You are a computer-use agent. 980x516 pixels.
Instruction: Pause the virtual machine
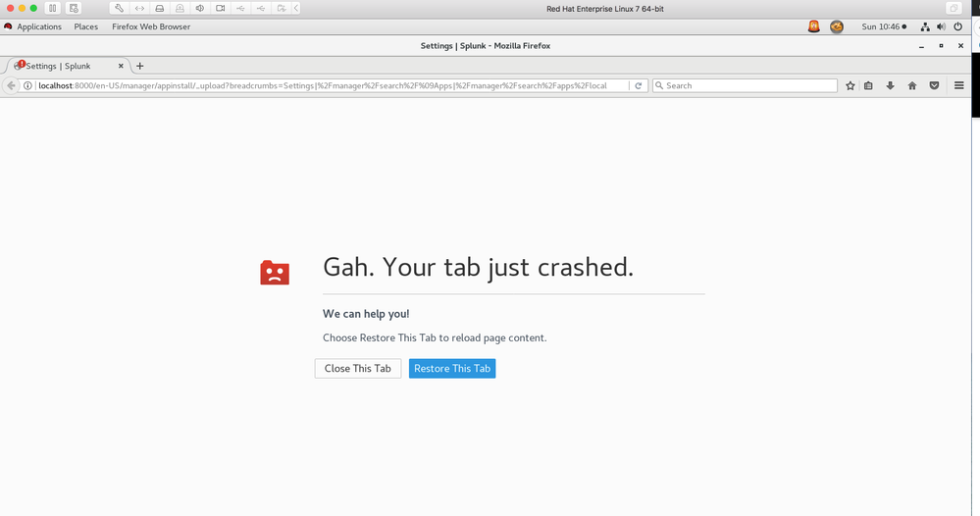(x=53, y=8)
